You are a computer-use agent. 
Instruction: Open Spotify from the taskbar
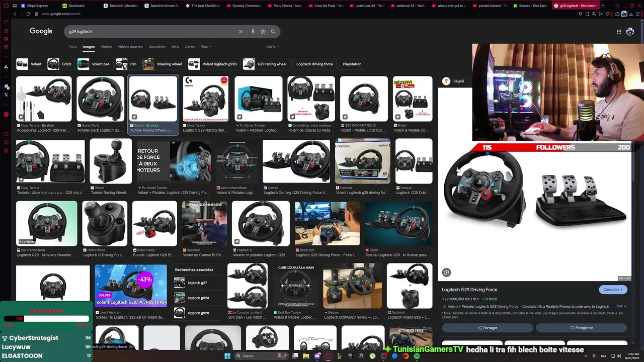[417, 356]
